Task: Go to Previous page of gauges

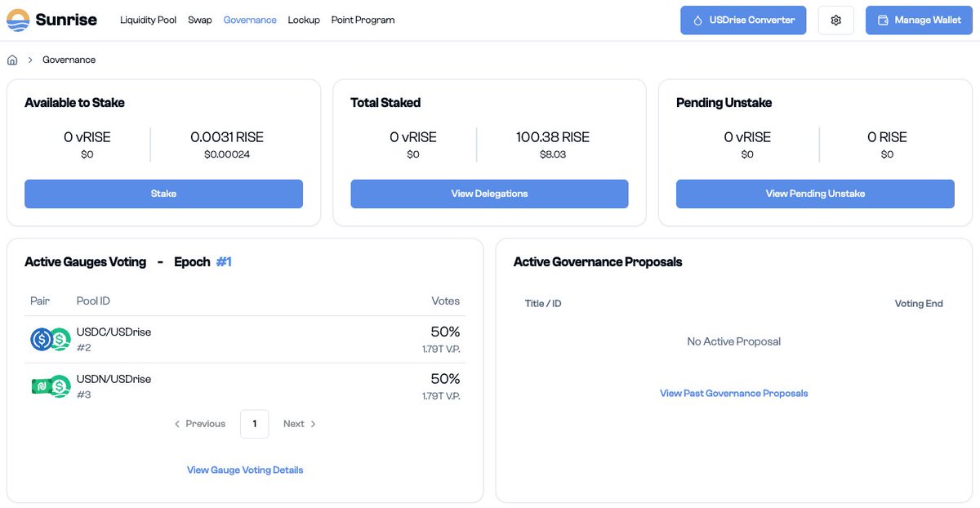Action: pyautogui.click(x=200, y=424)
